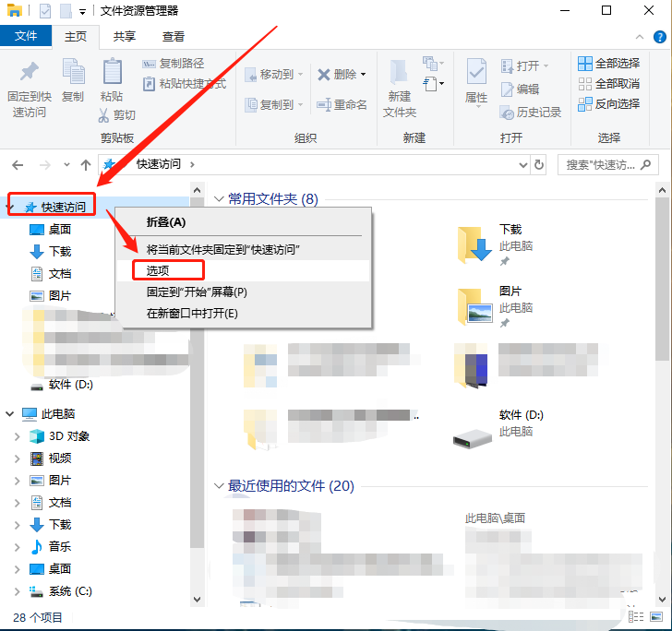672x631 pixels.
Task: Click the Refresh button
Action: [539, 165]
